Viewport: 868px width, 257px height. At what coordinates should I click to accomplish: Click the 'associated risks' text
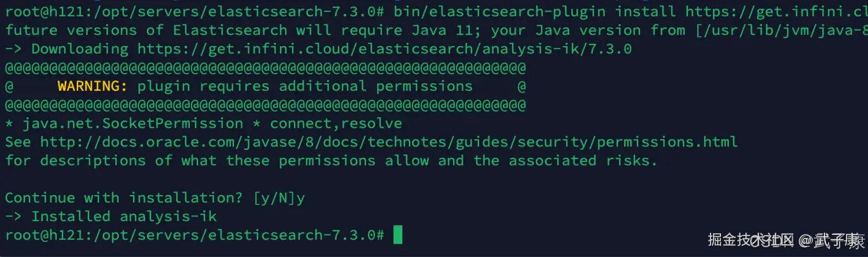click(583, 160)
